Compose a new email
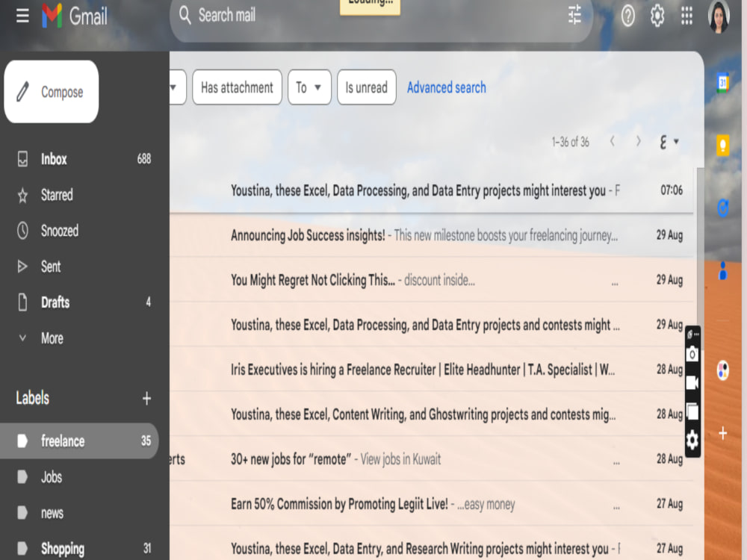747x560 pixels. (52, 91)
